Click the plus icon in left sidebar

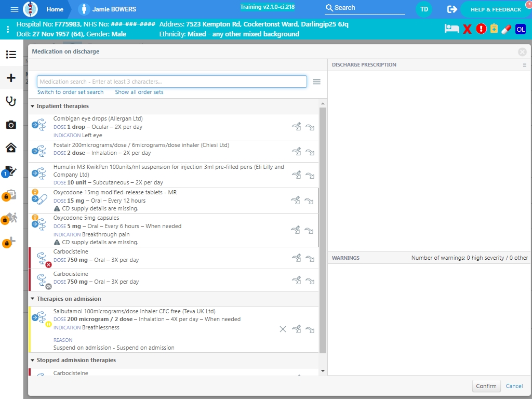tap(11, 78)
